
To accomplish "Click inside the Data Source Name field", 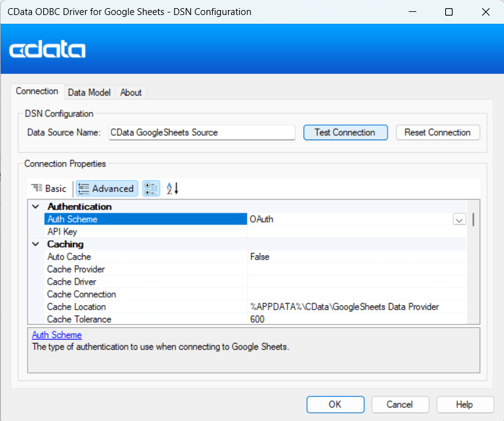I will pos(201,133).
